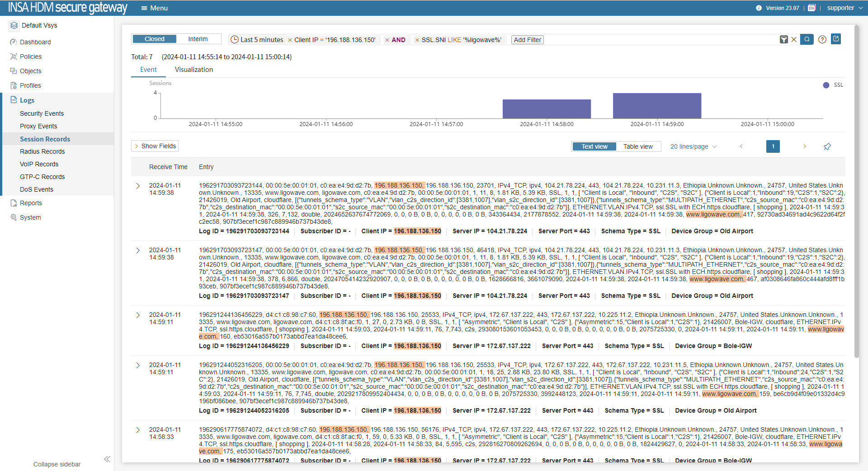Click the language EN icon in header

pyautogui.click(x=811, y=8)
